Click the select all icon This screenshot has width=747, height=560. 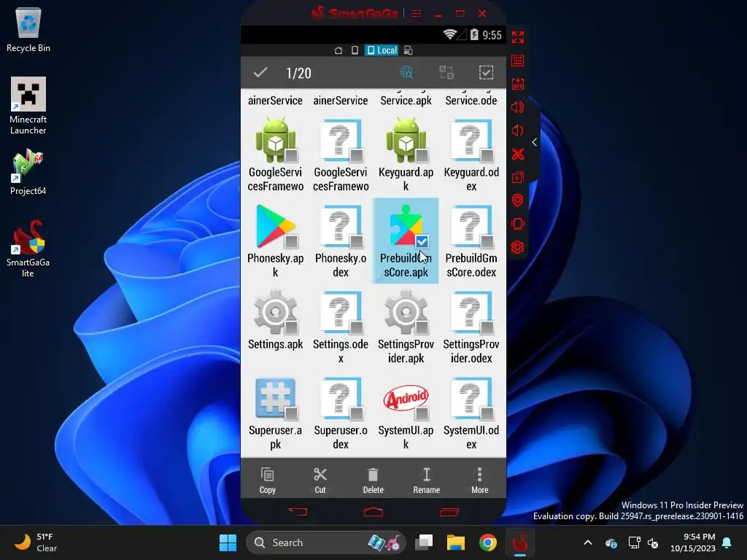[486, 72]
